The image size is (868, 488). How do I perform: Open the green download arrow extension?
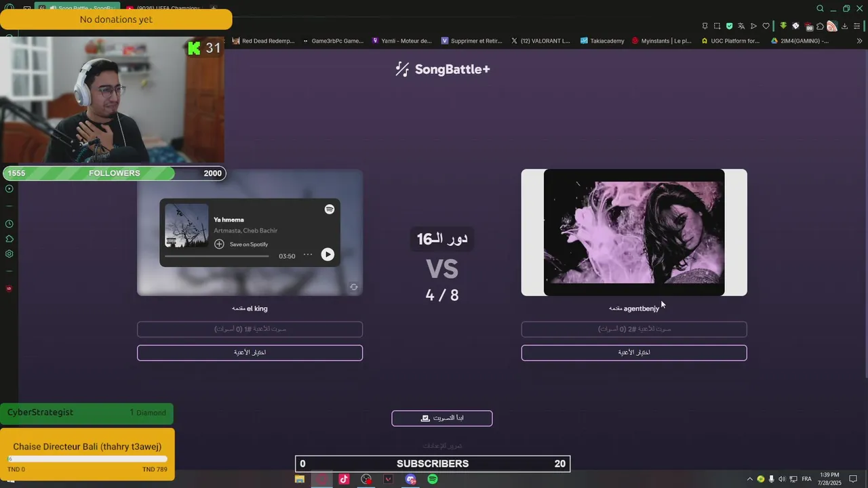783,26
